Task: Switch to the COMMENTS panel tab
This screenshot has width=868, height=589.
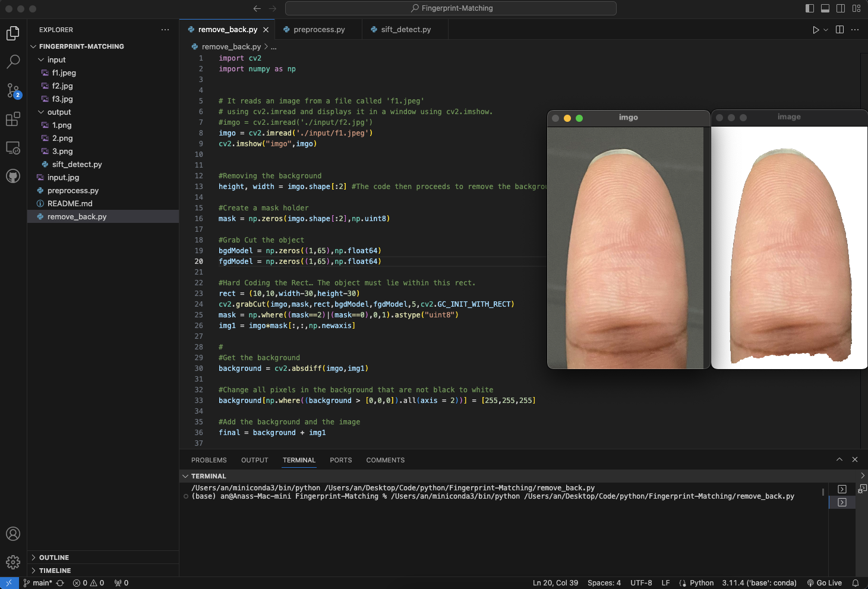Action: click(386, 460)
